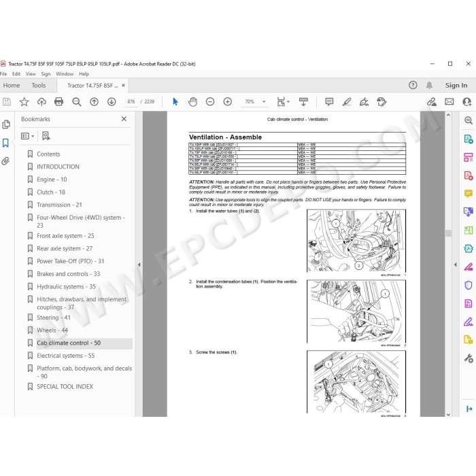Screen dimensions: 476x476
Task: Toggle the Bookmarks panel icon
Action: (x=5, y=143)
